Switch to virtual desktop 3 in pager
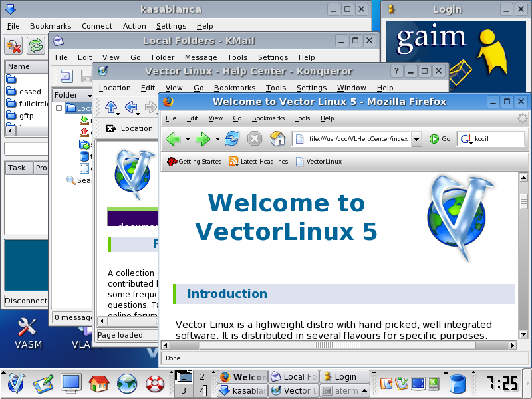This screenshot has width=532, height=399. pyautogui.click(x=184, y=390)
